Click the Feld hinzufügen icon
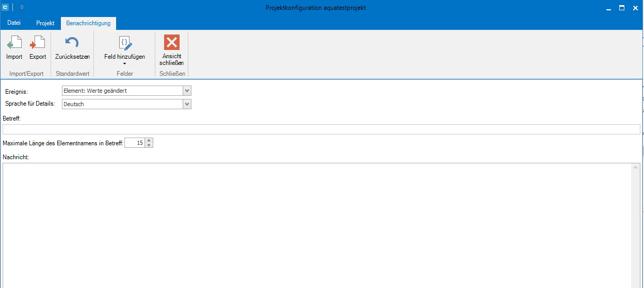Viewport: 644px width, 288px height. tap(124, 43)
